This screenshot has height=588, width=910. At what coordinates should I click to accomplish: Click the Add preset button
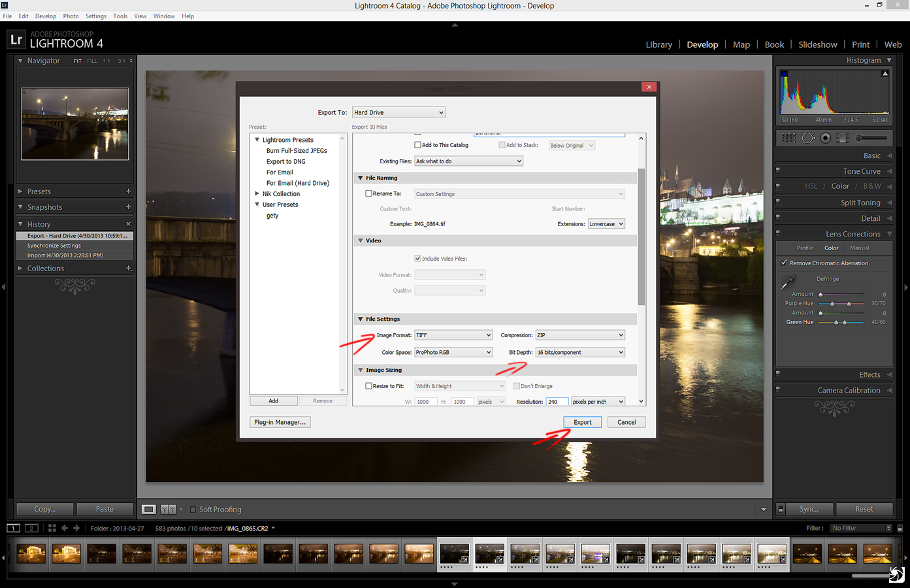pyautogui.click(x=274, y=401)
